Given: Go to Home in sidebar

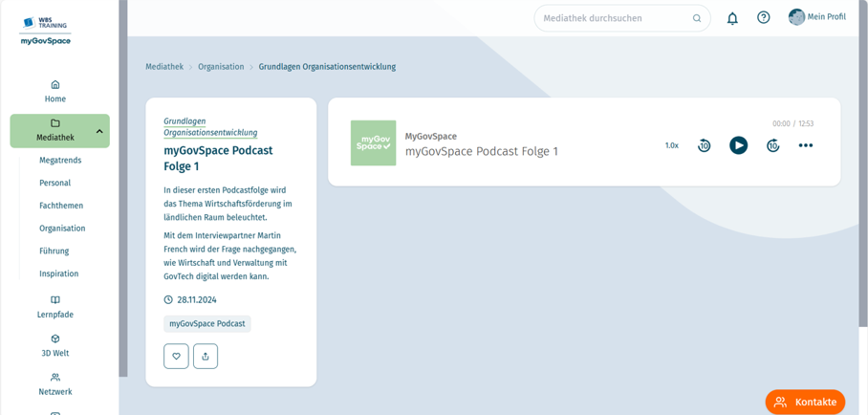Looking at the screenshot, I should click(x=55, y=92).
